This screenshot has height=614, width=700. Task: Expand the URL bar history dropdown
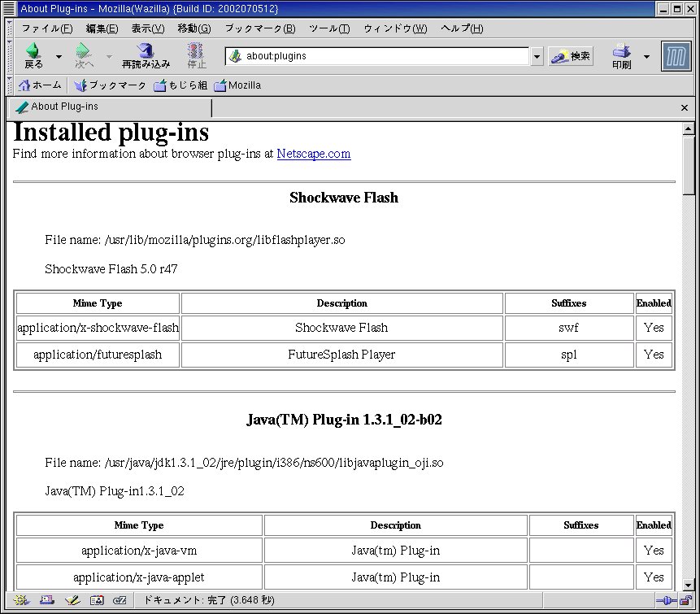pyautogui.click(x=537, y=57)
